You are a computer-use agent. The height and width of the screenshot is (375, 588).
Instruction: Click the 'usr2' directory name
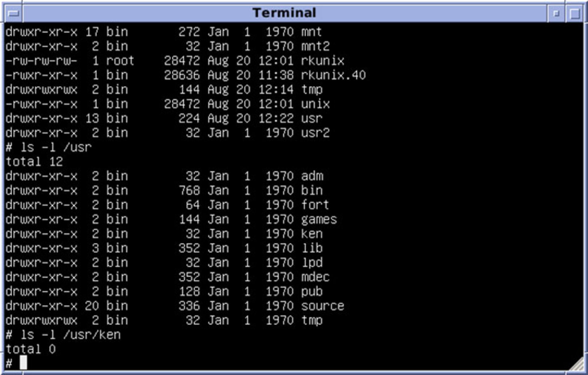(x=315, y=133)
